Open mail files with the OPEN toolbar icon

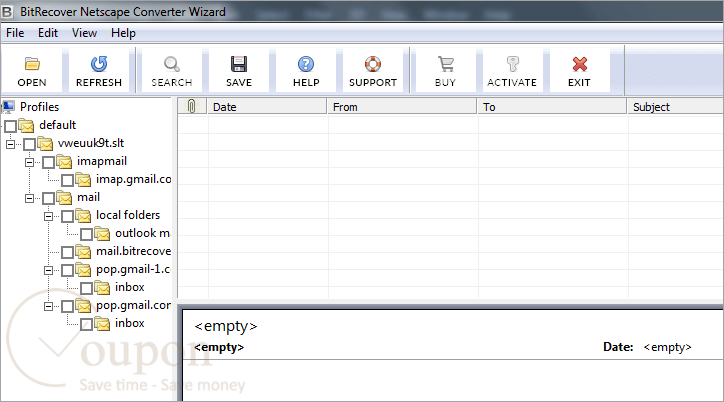(x=32, y=64)
